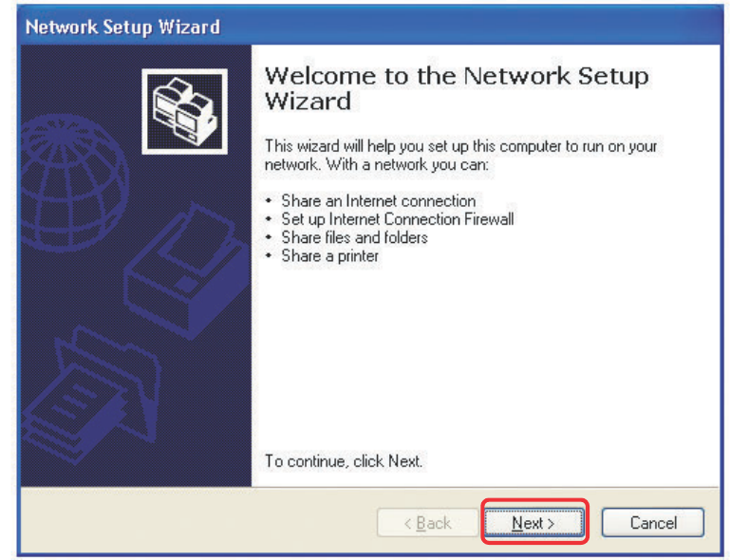Click 'Share an Internet connection' bullet text
This screenshot has height=560, width=730.
(378, 201)
